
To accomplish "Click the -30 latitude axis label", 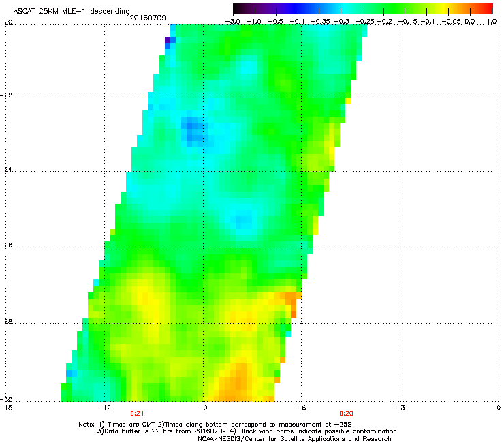I will [6, 400].
